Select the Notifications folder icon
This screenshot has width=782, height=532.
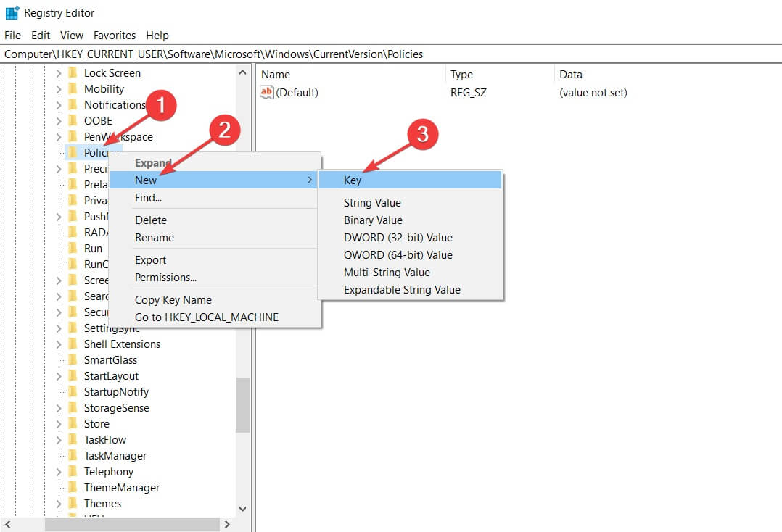point(73,105)
